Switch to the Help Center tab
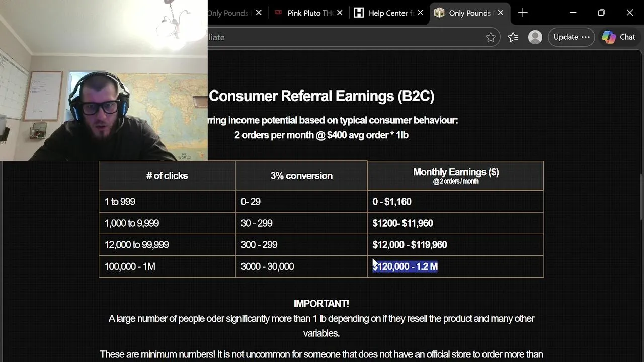644x362 pixels. point(387,13)
